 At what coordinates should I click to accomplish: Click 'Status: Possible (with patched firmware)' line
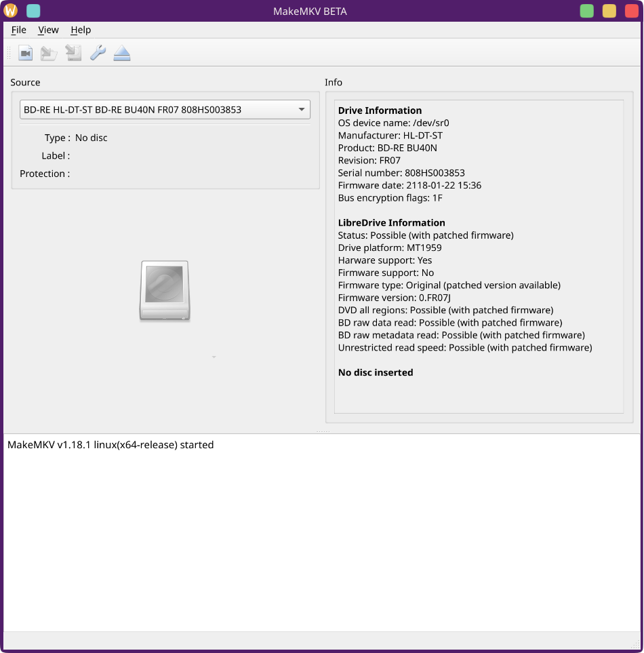426,235
